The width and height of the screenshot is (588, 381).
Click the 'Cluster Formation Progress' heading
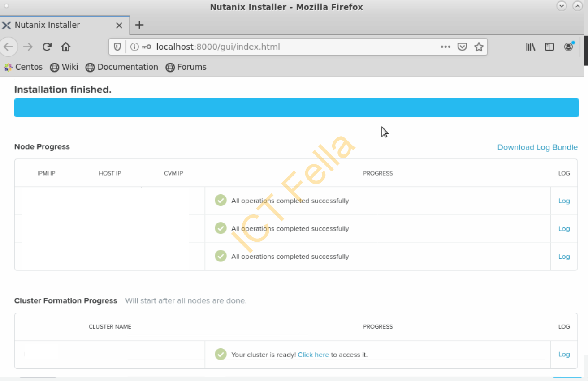coord(65,300)
